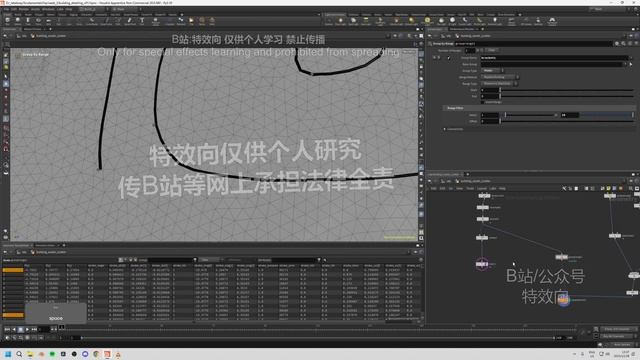Open Chrome from the taskbar

96,354
